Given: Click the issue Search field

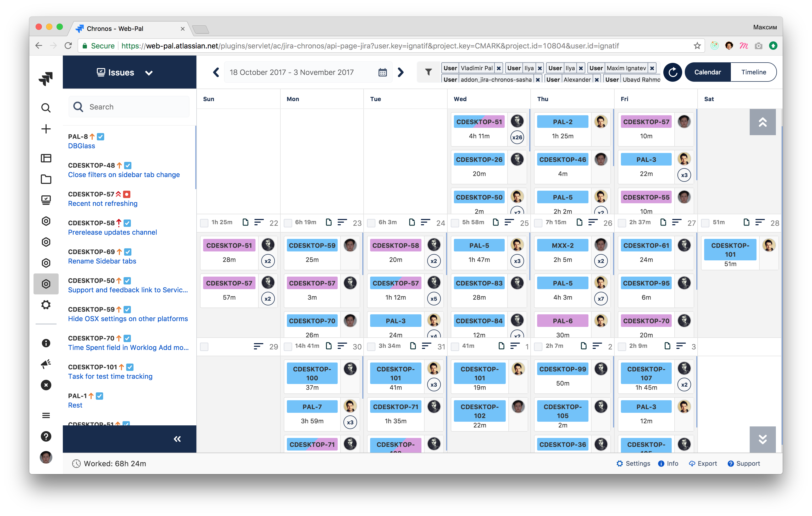Looking at the screenshot, I should tap(129, 107).
